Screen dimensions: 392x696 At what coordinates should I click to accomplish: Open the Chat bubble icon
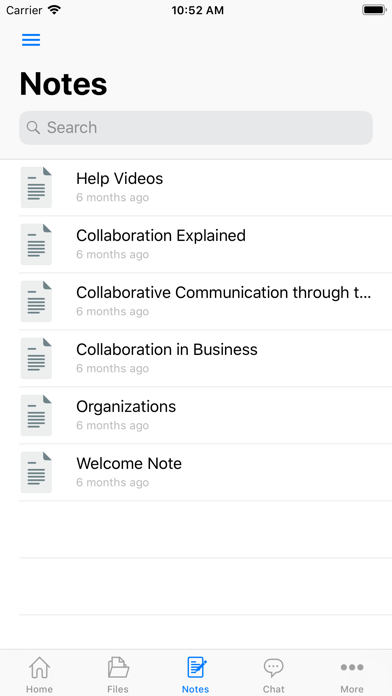(274, 667)
